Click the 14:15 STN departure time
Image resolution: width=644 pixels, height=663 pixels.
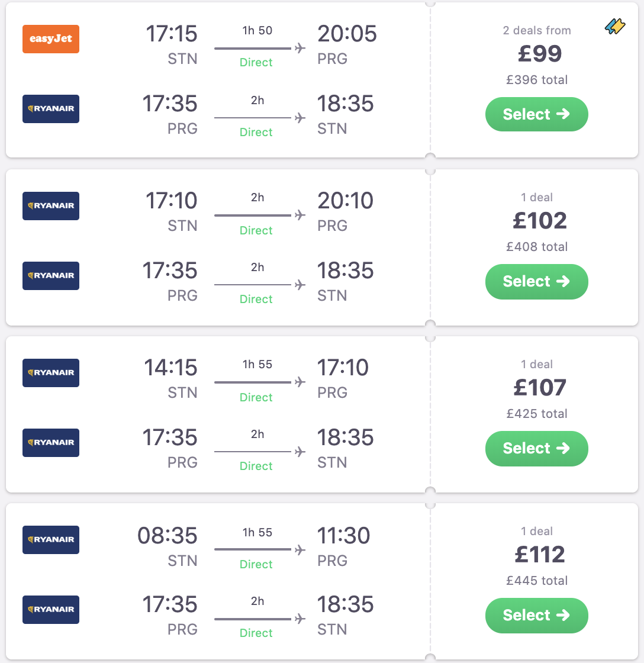pos(170,368)
